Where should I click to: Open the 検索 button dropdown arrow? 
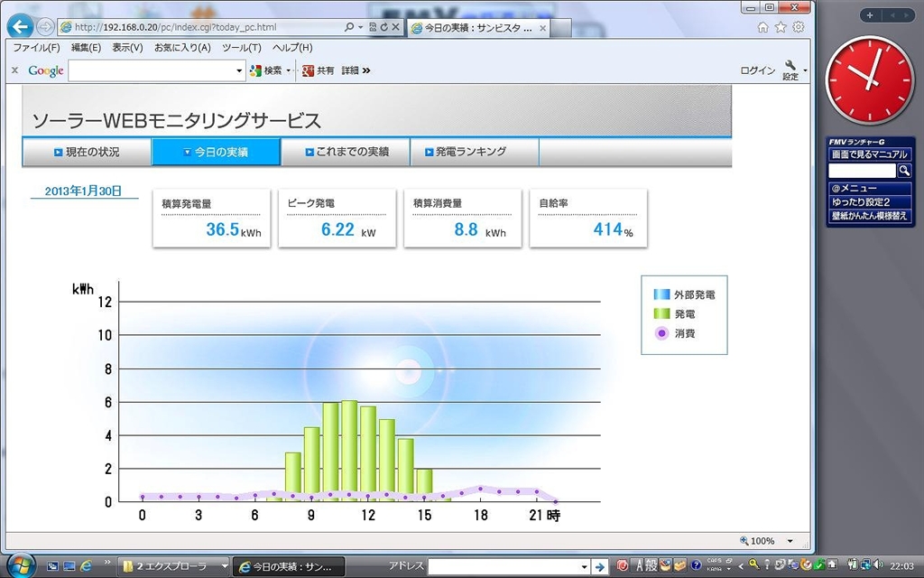coord(288,70)
